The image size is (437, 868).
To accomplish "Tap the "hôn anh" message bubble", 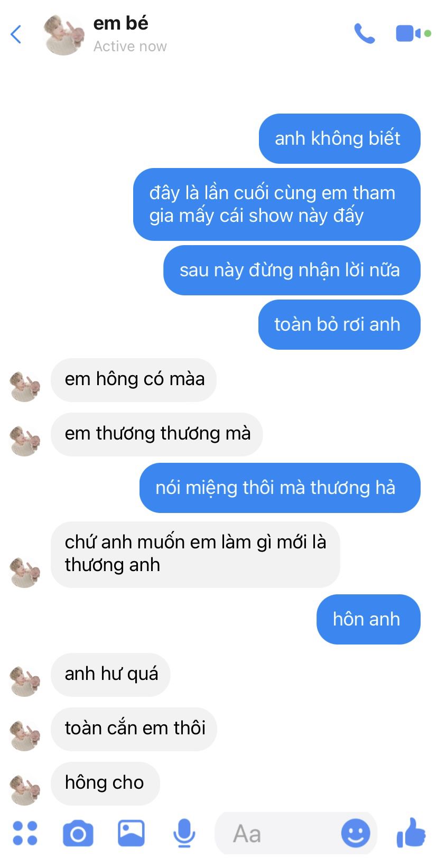I will tap(368, 619).
